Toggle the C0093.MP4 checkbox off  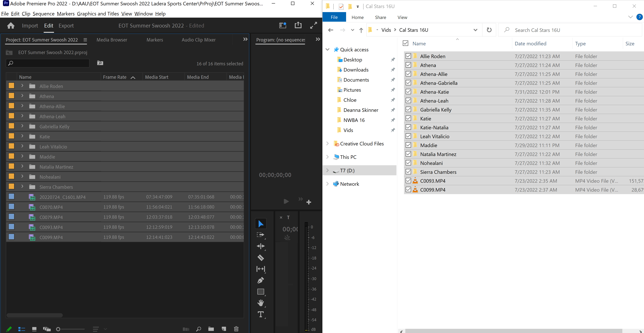409,181
